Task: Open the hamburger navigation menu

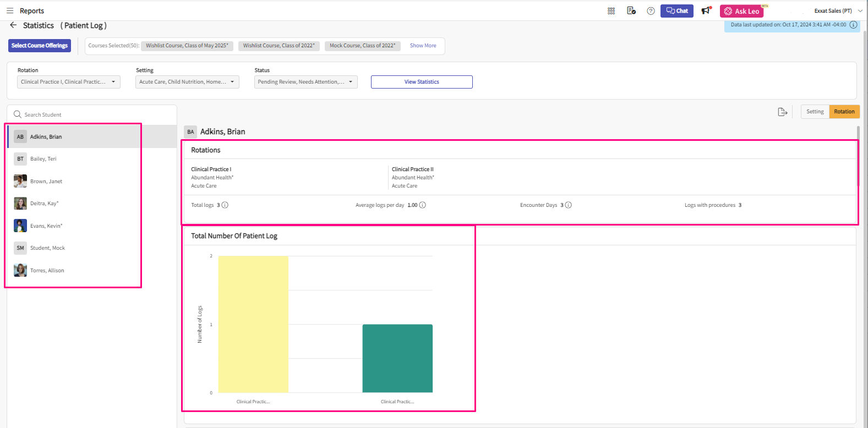Action: [10, 10]
